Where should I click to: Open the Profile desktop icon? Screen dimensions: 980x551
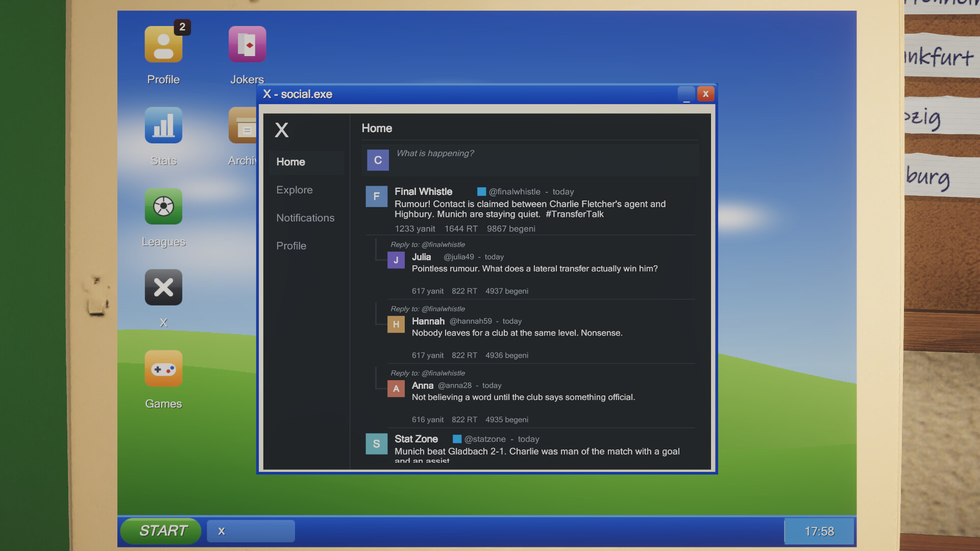pos(163,45)
